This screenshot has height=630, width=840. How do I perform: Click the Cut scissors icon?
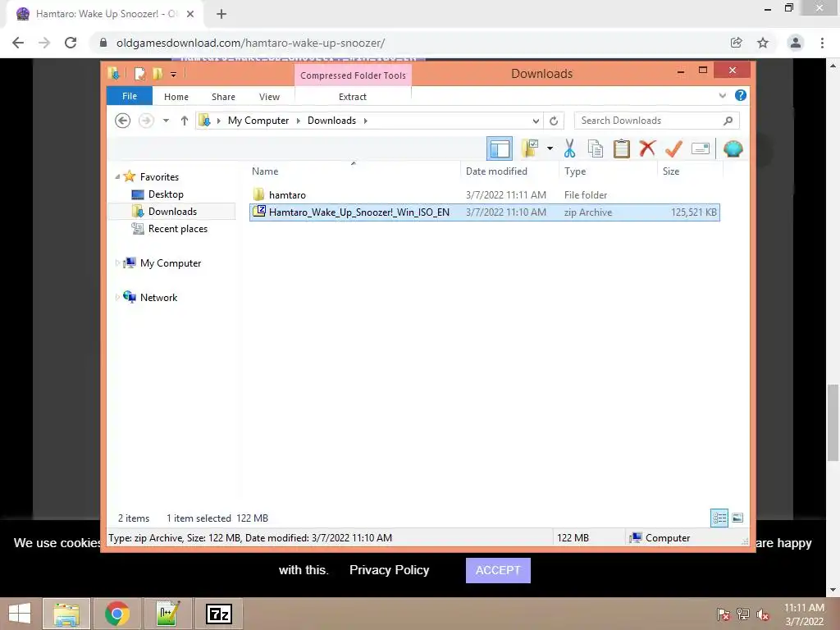click(x=569, y=148)
